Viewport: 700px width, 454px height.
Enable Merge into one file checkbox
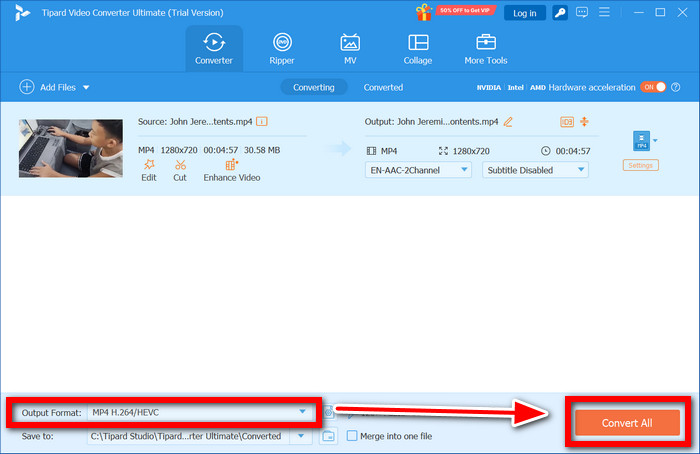tap(352, 436)
